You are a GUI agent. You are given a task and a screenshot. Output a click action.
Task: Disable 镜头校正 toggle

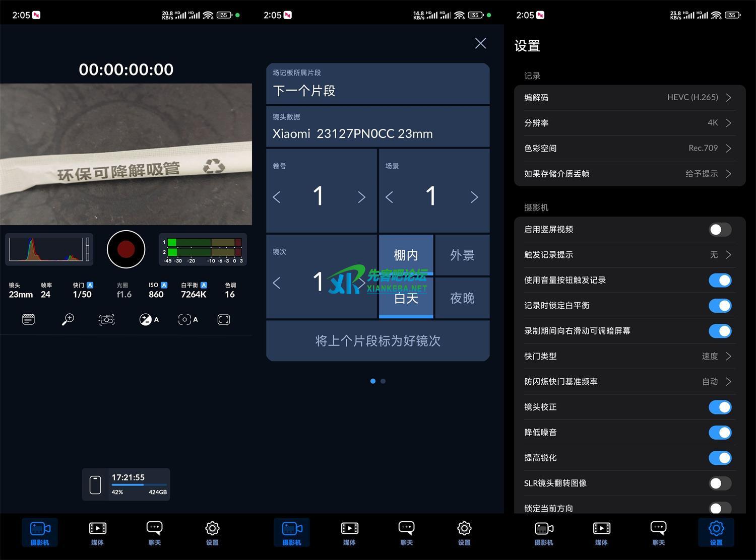coord(719,407)
